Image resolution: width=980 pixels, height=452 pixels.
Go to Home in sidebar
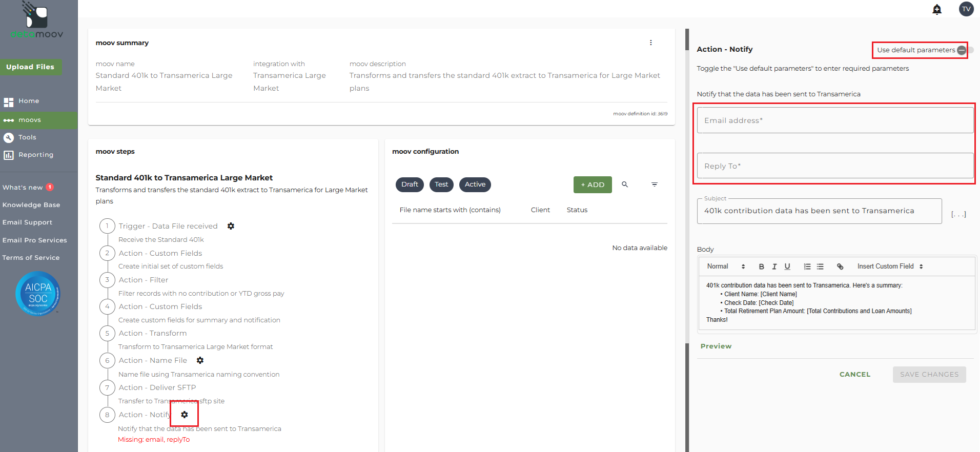tap(29, 101)
